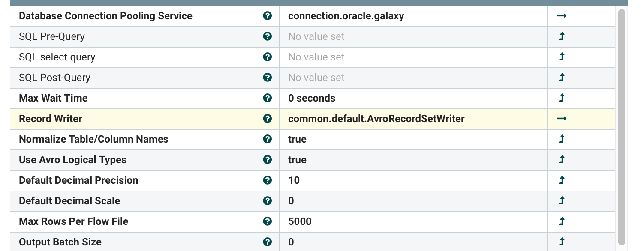Change Record Writer common.default.AvroRecordSetWriter value
Image resolution: width=644 pixels, height=251 pixels.
click(413, 119)
